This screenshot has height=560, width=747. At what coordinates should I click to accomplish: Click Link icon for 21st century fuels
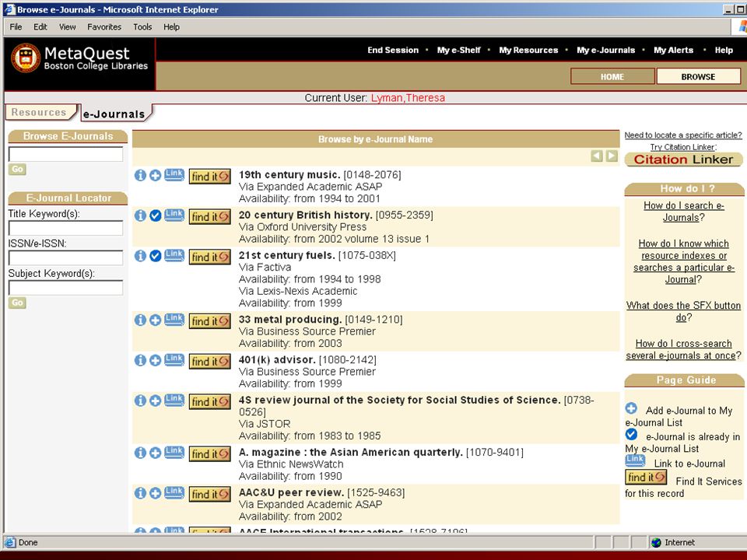click(174, 255)
